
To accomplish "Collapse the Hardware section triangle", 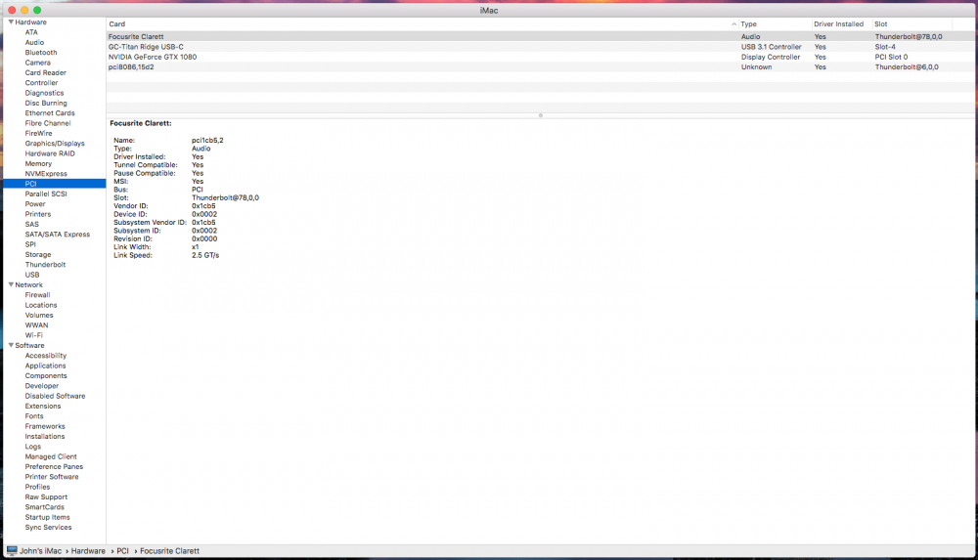I will click(x=11, y=22).
